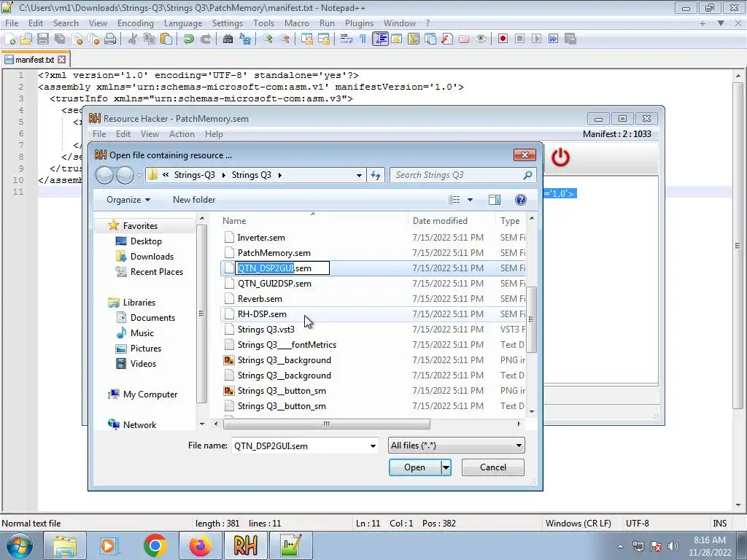Open the Plugins menu in Notepad++

pos(359,23)
